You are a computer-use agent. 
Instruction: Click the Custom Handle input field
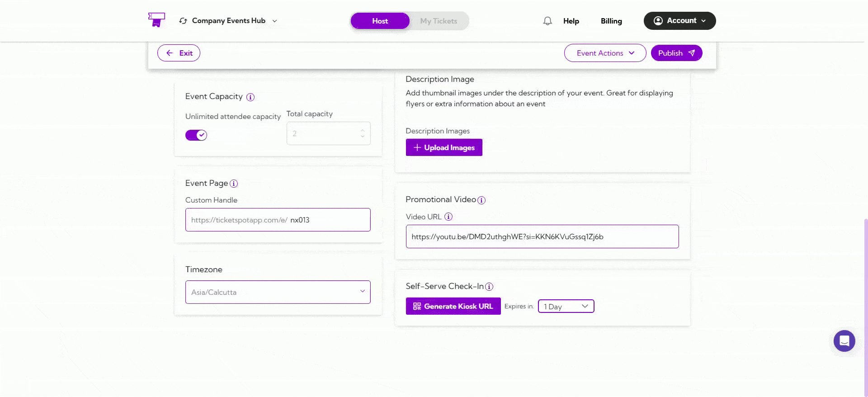click(x=278, y=220)
